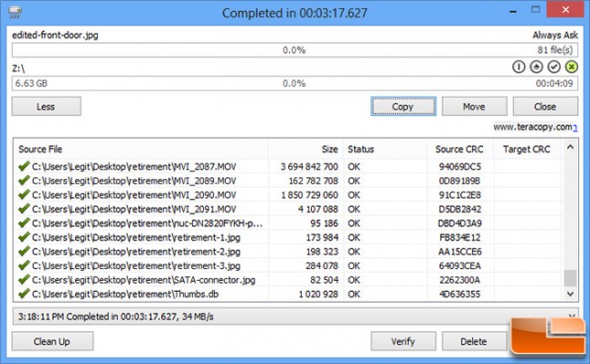Click the Z:\ target drive label

[x=18, y=69]
